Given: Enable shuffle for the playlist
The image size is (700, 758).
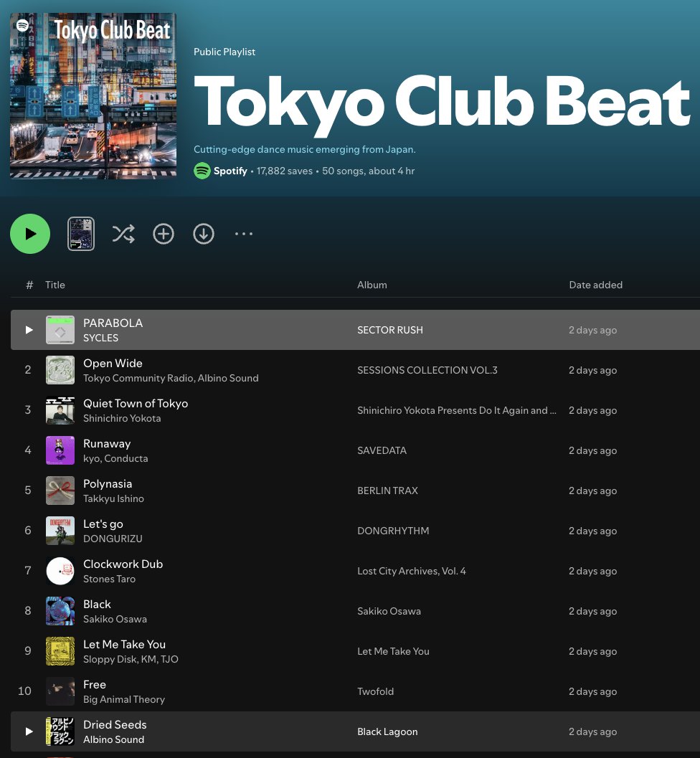Looking at the screenshot, I should pos(123,234).
